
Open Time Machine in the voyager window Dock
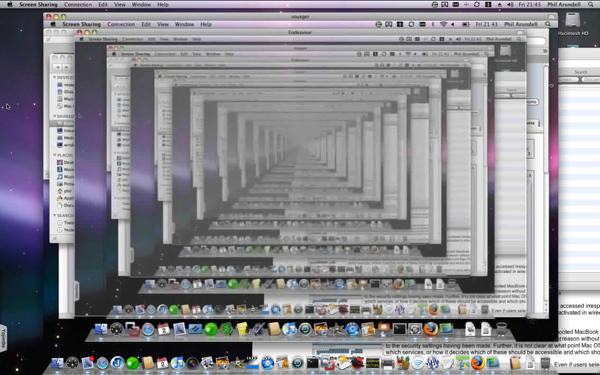click(x=305, y=329)
